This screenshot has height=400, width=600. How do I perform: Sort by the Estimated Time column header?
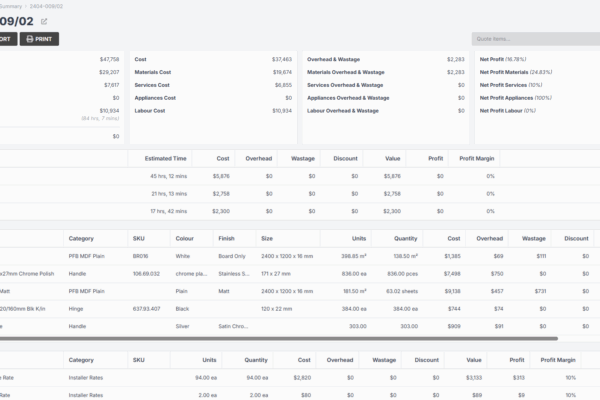[x=165, y=158]
